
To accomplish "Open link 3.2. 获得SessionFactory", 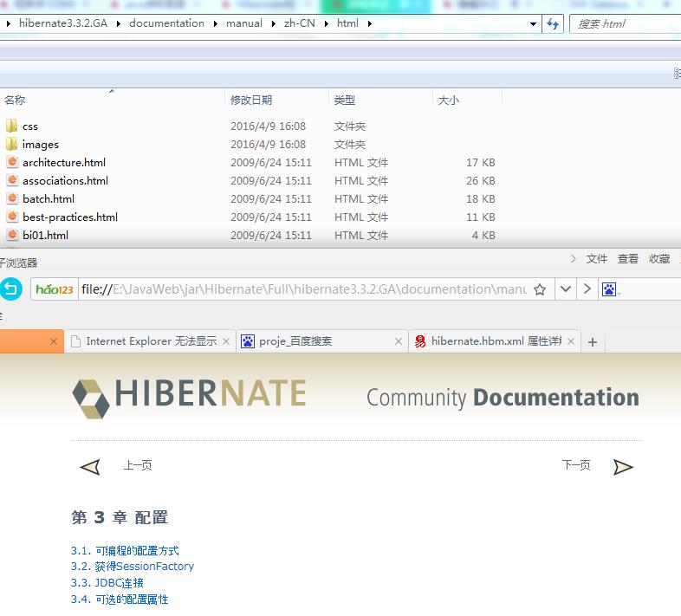I will tap(133, 567).
